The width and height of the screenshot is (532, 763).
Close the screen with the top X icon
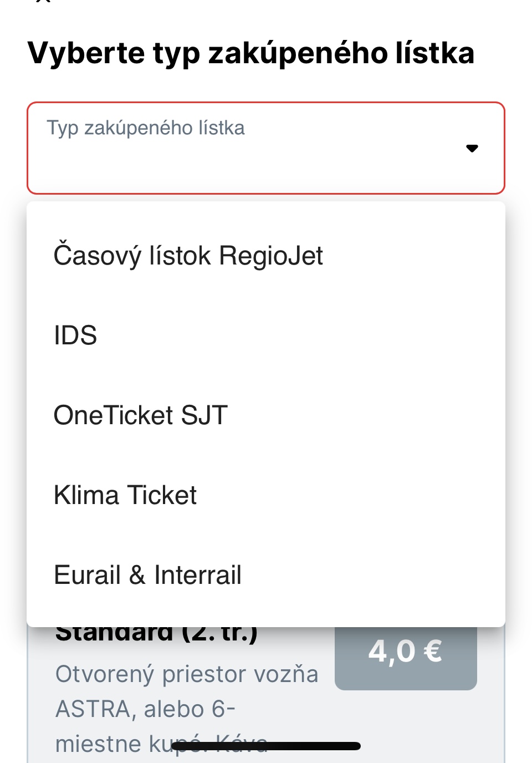(43, 1)
